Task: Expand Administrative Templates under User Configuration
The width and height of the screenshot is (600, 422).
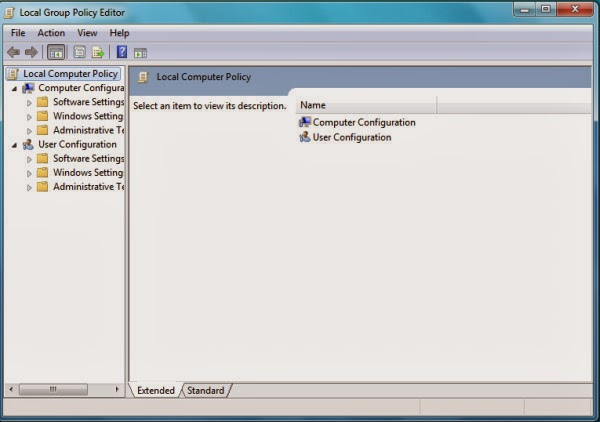Action: (x=29, y=188)
